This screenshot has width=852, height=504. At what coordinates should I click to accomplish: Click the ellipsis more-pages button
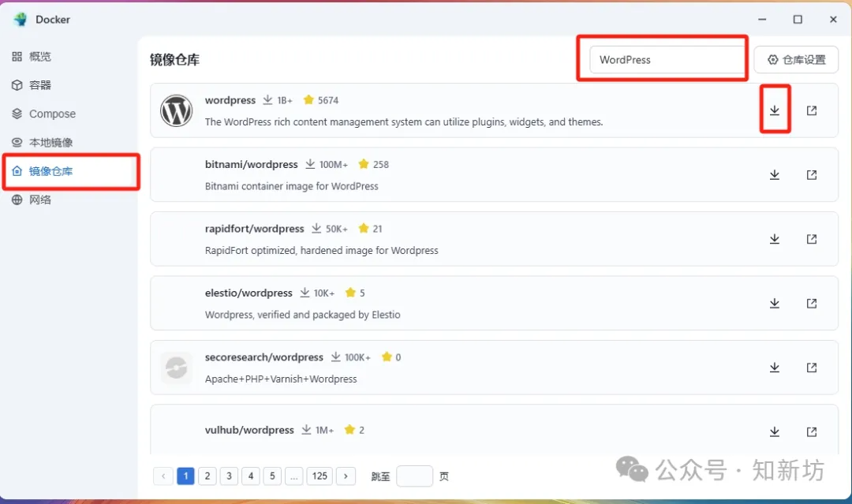click(x=294, y=476)
